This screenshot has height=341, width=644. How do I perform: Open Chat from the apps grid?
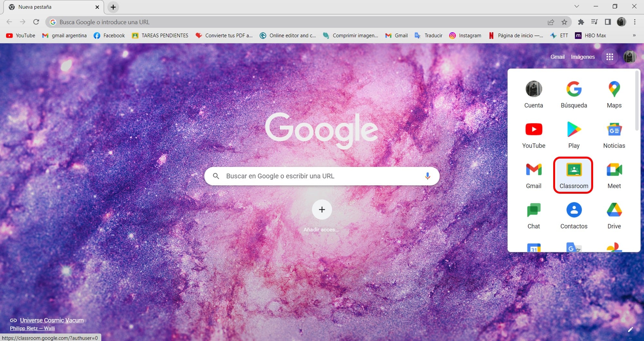[x=533, y=215]
